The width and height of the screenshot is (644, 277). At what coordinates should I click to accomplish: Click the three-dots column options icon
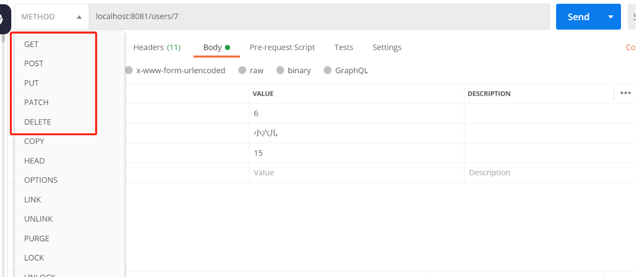click(625, 93)
